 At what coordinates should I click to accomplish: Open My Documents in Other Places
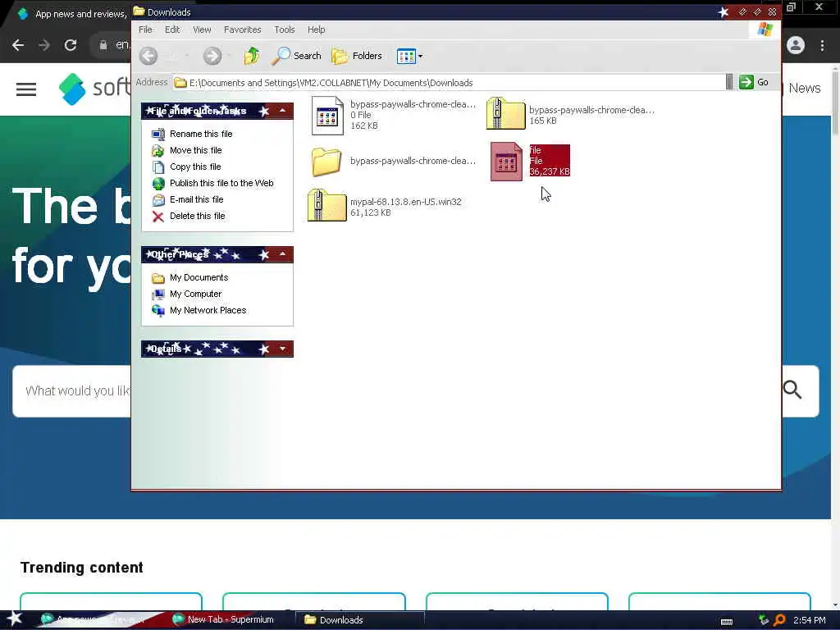click(199, 277)
